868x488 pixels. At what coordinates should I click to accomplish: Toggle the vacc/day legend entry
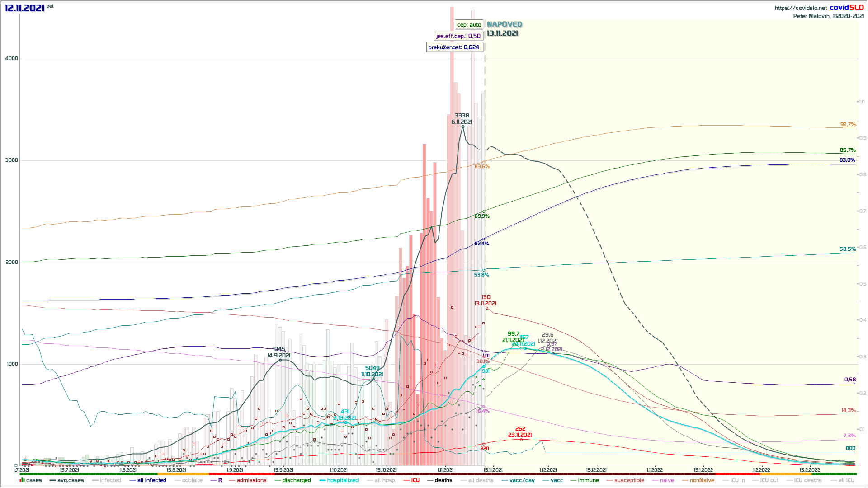pyautogui.click(x=522, y=480)
